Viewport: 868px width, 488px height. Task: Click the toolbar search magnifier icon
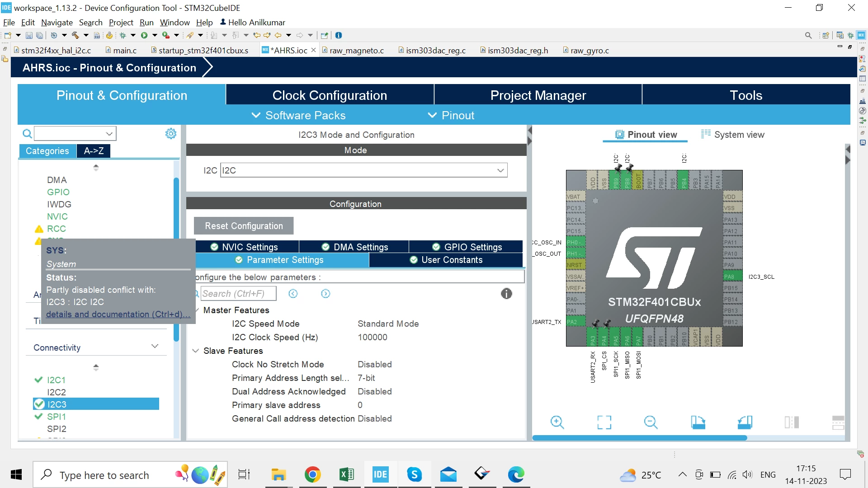click(x=808, y=35)
